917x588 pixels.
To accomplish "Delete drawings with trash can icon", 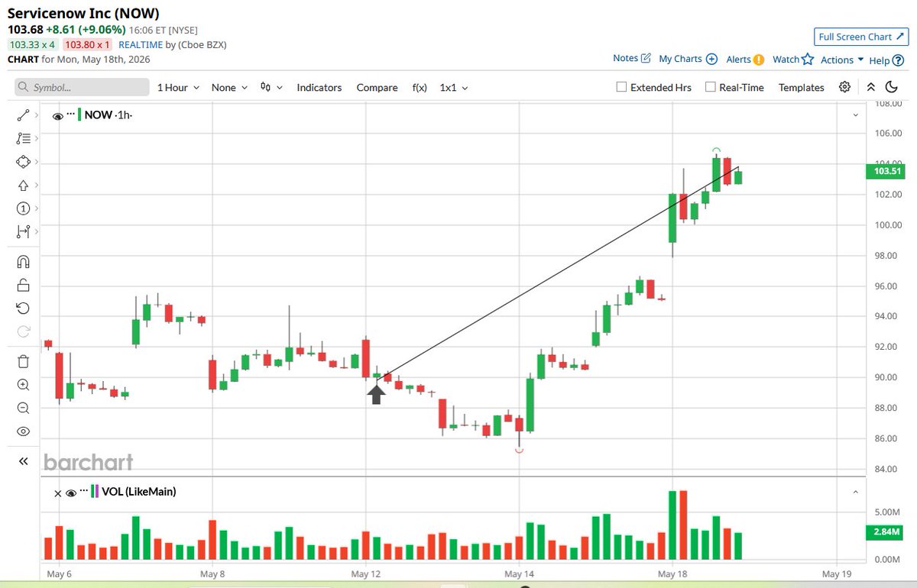I will coord(23,361).
